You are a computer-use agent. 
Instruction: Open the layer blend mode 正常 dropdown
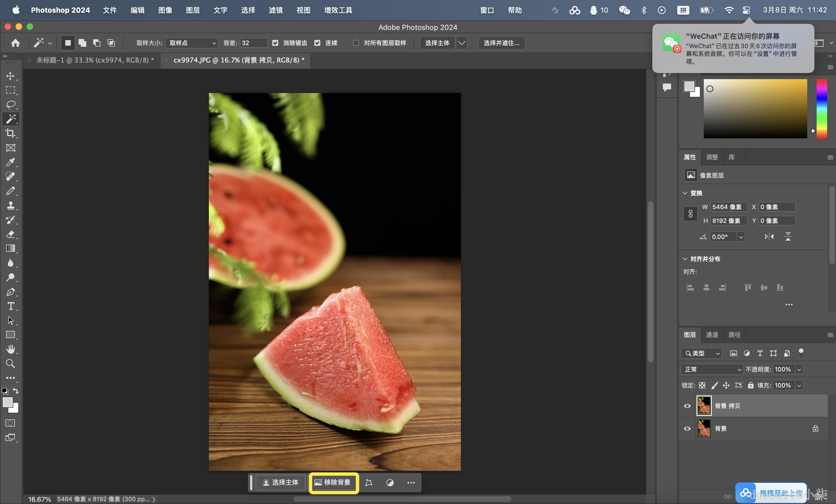click(x=712, y=369)
